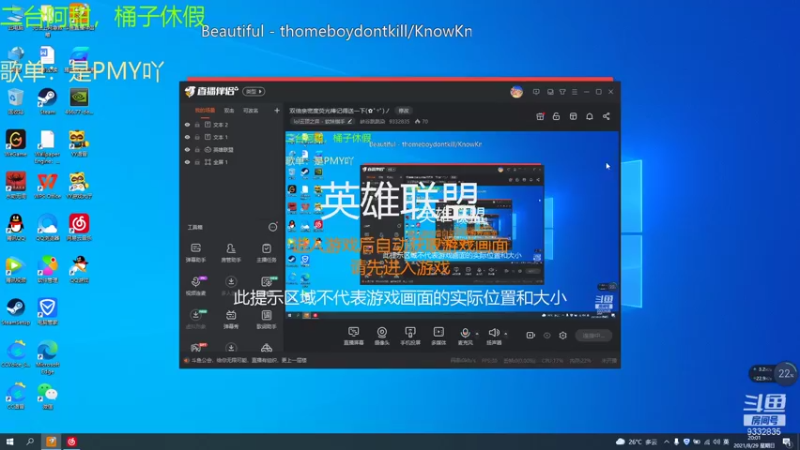Image resolution: width=800 pixels, height=450 pixels.
Task: Open streaming settings gear icon
Action: pos(563,335)
